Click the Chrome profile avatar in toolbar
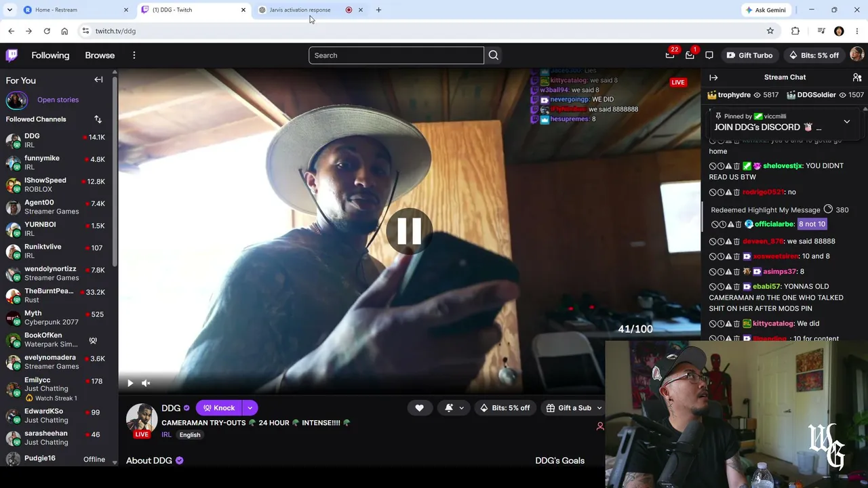The width and height of the screenshot is (868, 488). (839, 30)
